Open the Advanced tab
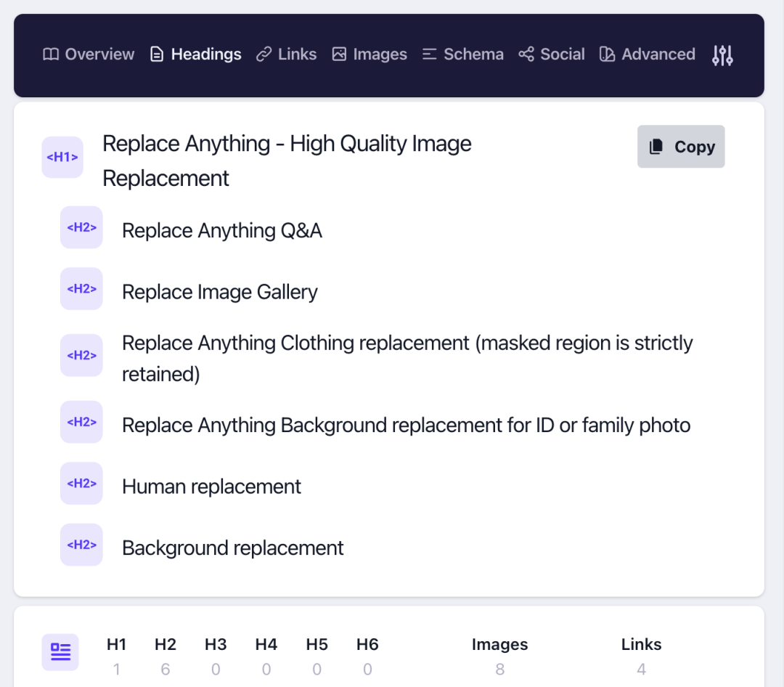 coord(648,54)
